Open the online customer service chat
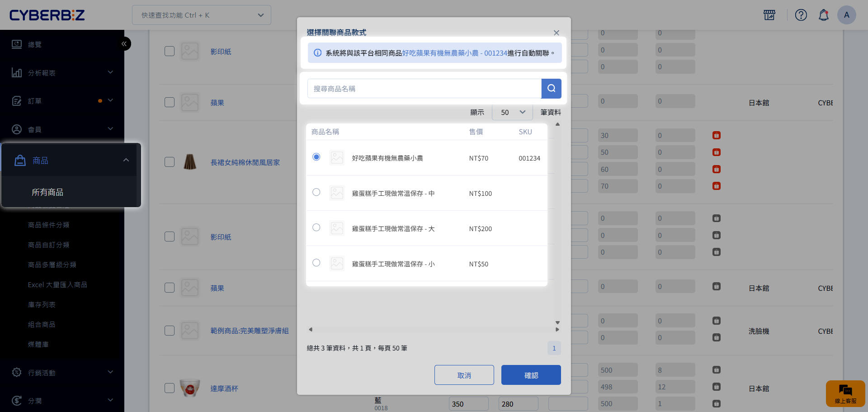 [x=845, y=393]
